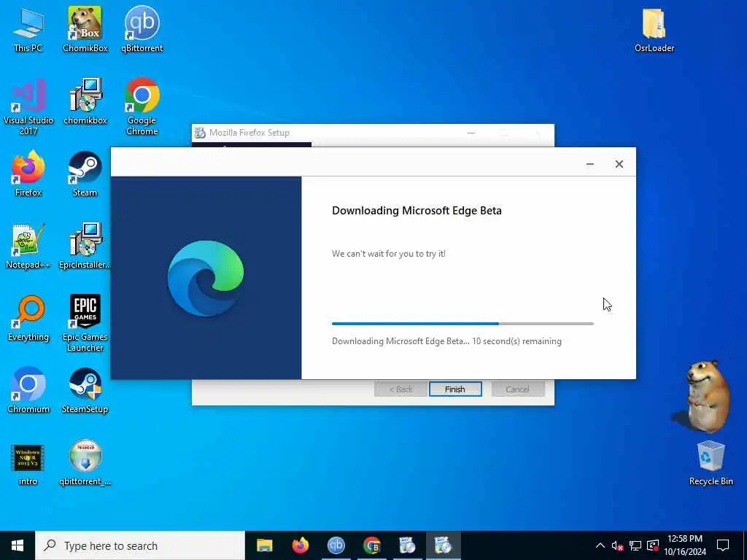Open the Windows Start menu
Image resolution: width=747 pixels, height=560 pixels.
point(18,545)
